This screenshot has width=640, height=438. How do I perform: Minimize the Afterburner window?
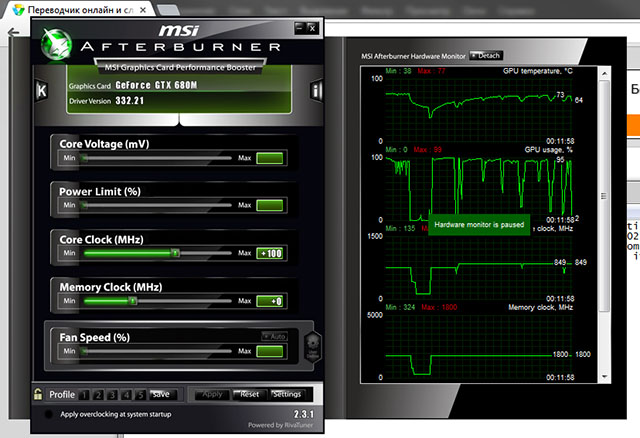[300, 28]
